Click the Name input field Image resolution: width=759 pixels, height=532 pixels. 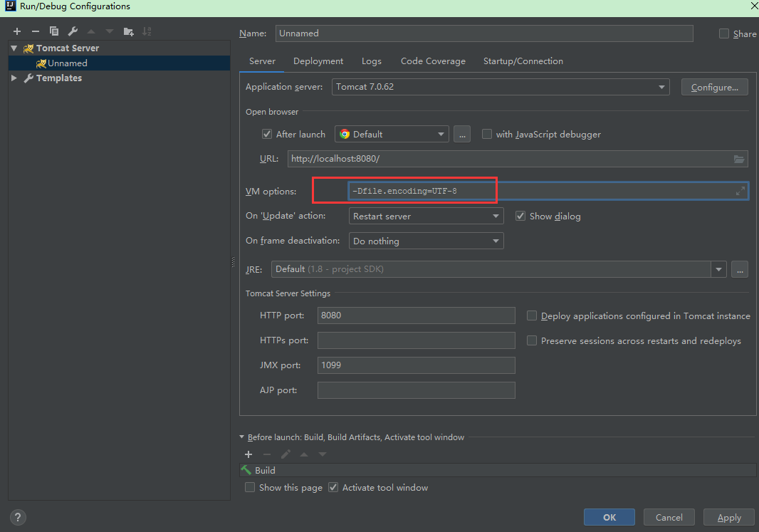pyautogui.click(x=484, y=33)
